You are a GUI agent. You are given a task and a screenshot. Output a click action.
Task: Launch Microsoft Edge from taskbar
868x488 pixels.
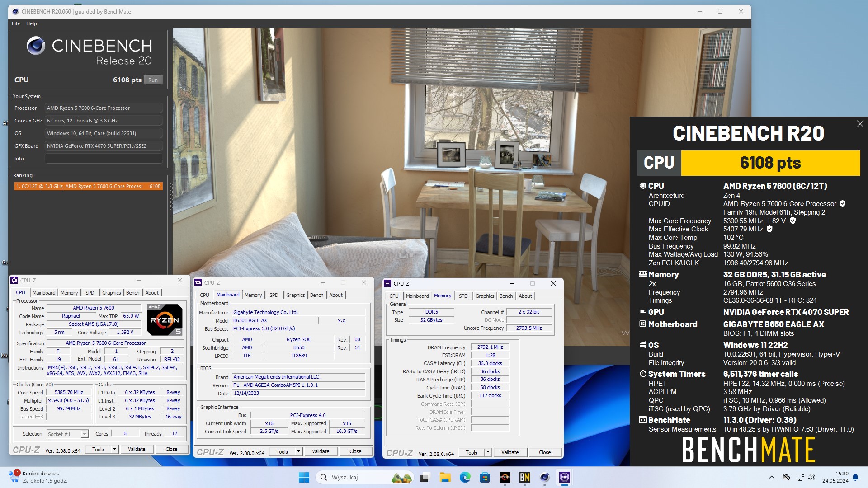pos(465,477)
